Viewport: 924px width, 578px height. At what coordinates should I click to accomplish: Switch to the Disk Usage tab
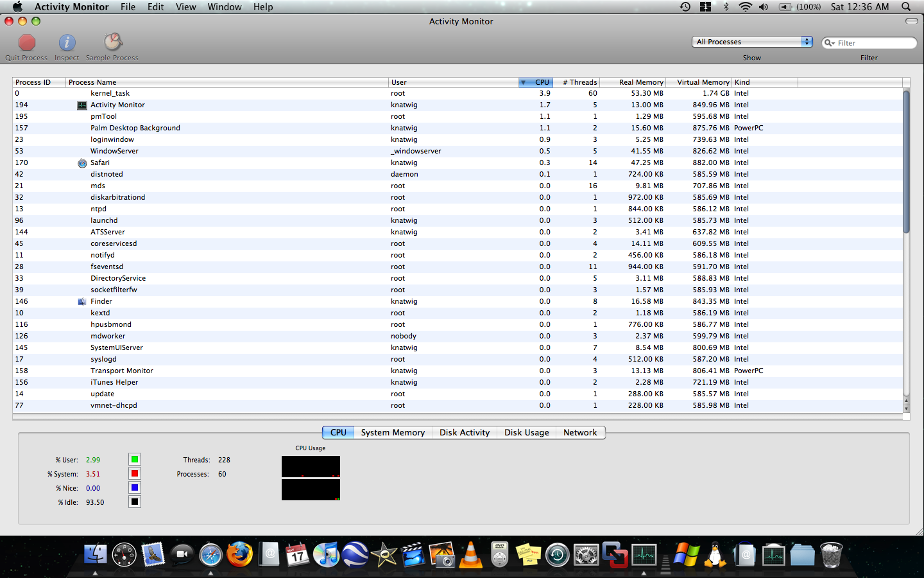[x=526, y=433]
